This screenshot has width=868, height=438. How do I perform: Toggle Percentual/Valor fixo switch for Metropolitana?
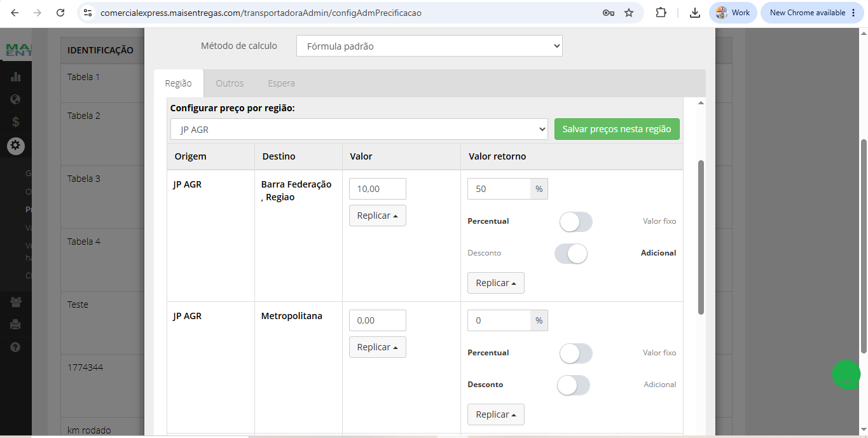tap(575, 353)
